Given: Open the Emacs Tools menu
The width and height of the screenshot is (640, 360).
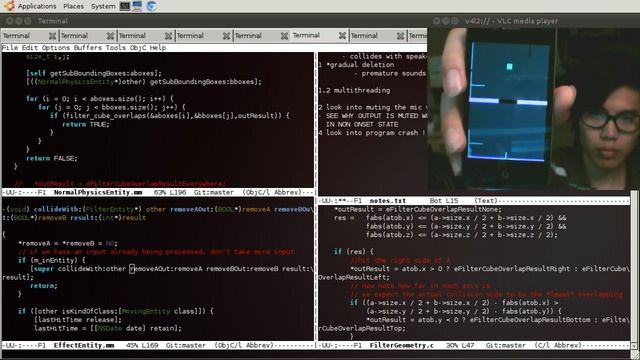Looking at the screenshot, I should pyautogui.click(x=116, y=48).
